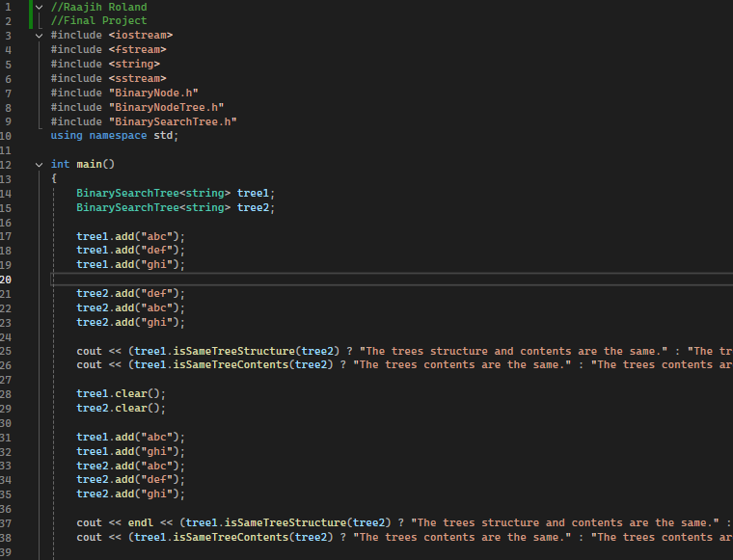The image size is (733, 560).
Task: Collapse the main() function chevron
Action: pos(40,165)
